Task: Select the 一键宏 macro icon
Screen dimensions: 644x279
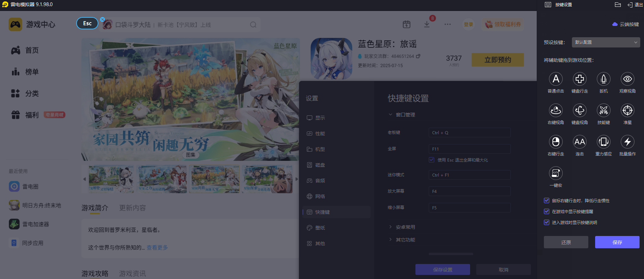Action: [x=556, y=173]
